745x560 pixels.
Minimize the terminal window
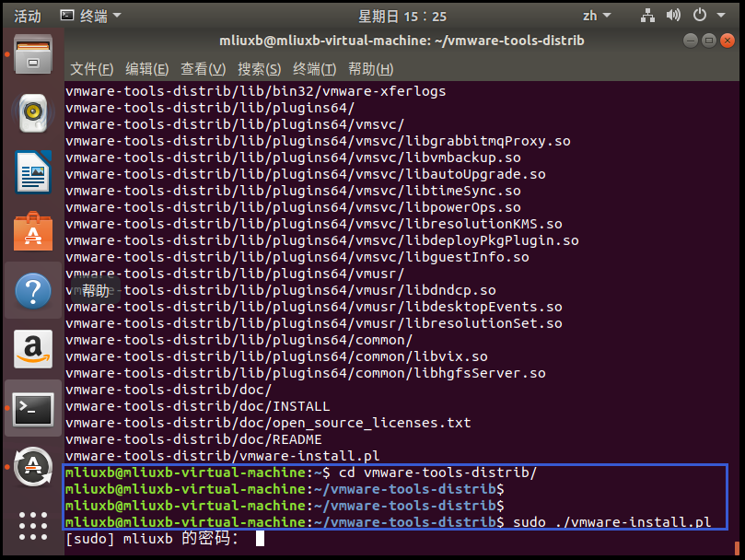(691, 41)
